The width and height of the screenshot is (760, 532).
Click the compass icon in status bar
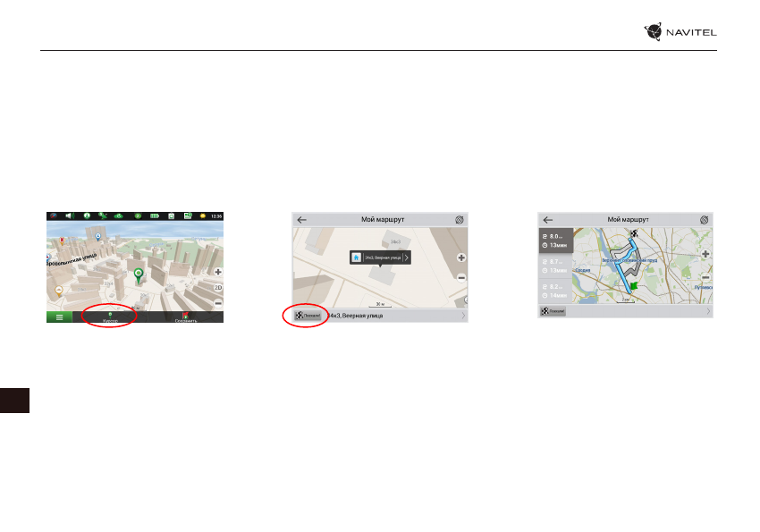52,216
